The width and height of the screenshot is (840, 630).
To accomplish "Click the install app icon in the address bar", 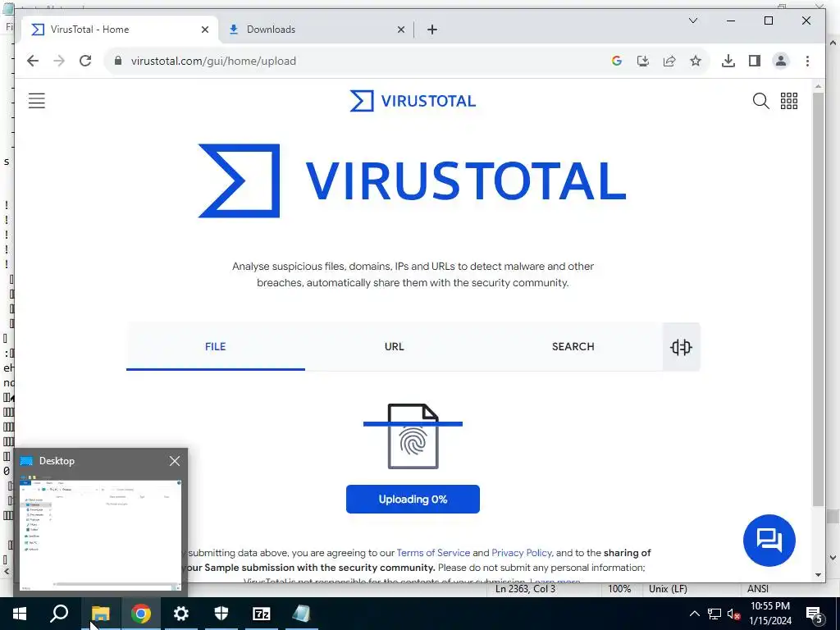I will pos(643,61).
